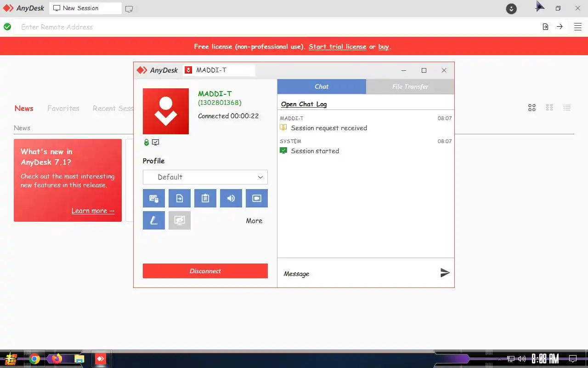
Task: Select the MADDI-T session tab in title bar
Action: tap(219, 70)
